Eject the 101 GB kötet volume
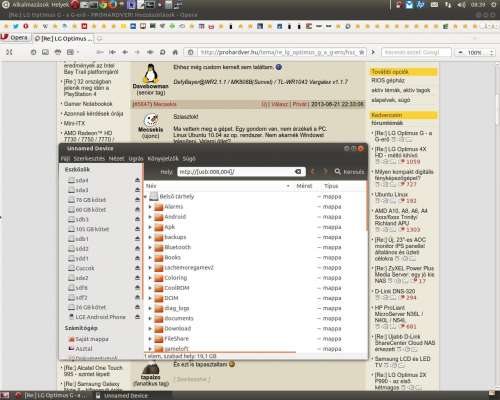This screenshot has height=400, width=500. (x=137, y=229)
